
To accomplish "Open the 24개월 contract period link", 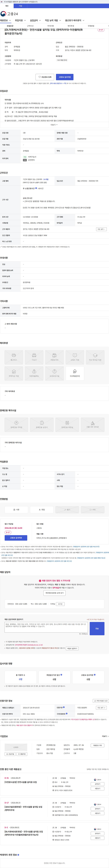I will click(46, 179).
